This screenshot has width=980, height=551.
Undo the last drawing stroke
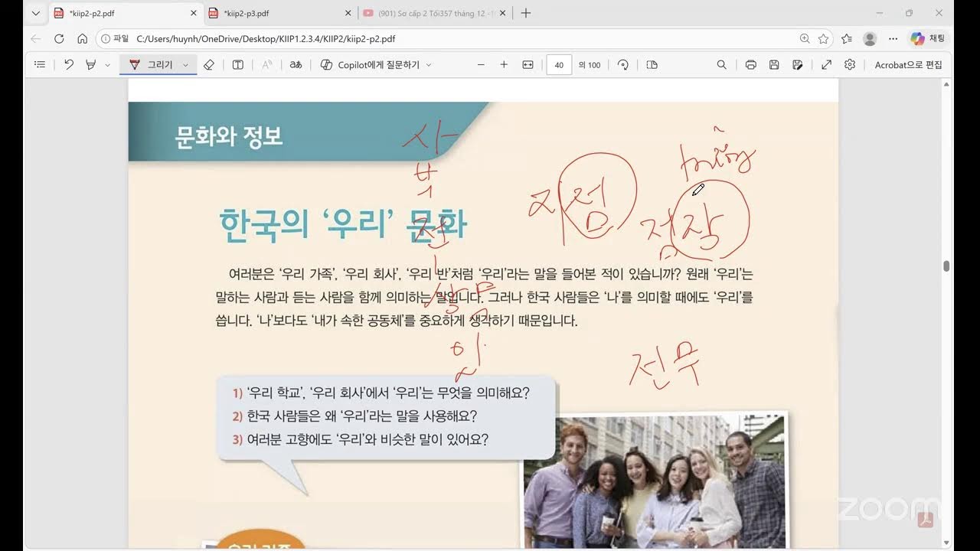tap(69, 65)
